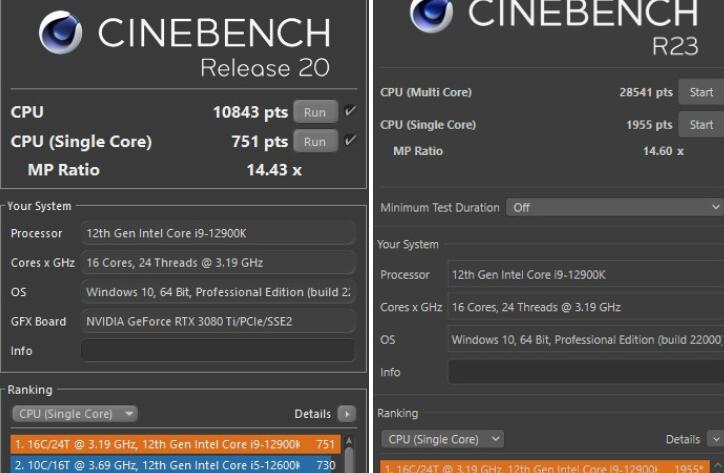724x473 pixels.
Task: Click the Cinebench Release 20 logo icon
Action: (60, 34)
